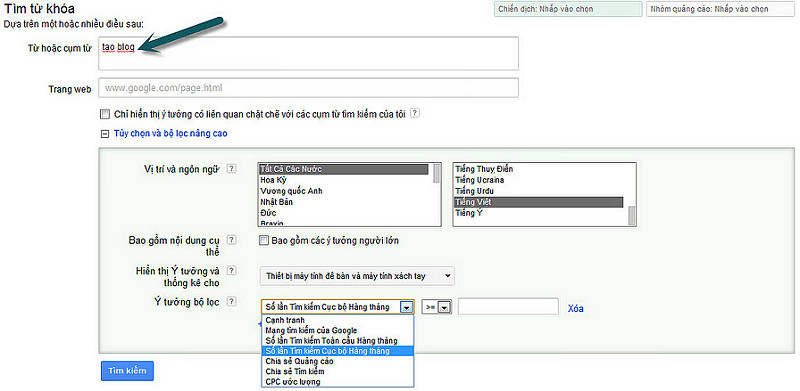
Task: Choose Cạnh tranh from filter list
Action: [x=337, y=320]
